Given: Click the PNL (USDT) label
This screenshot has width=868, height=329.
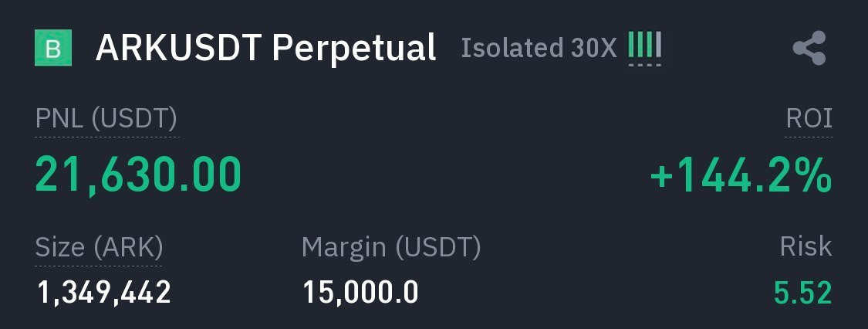Looking at the screenshot, I should (x=106, y=119).
